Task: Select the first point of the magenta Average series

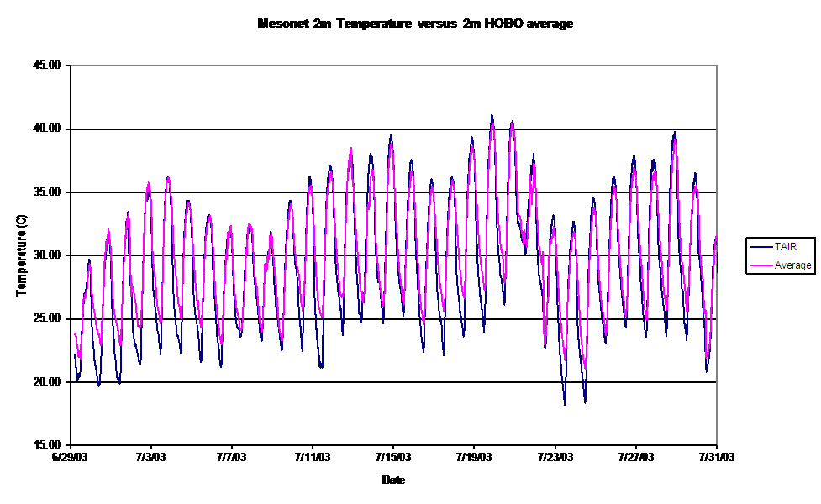Action: click(x=75, y=333)
